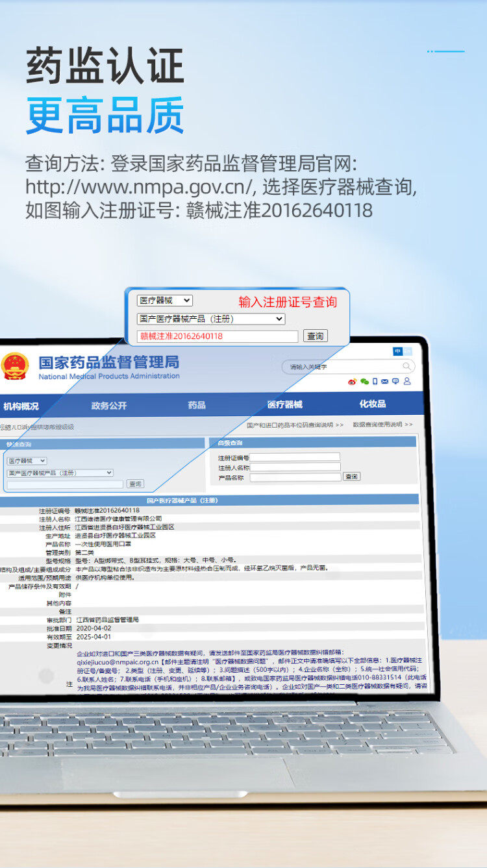Click the email envelope icon
The image size is (487, 868).
[385, 382]
